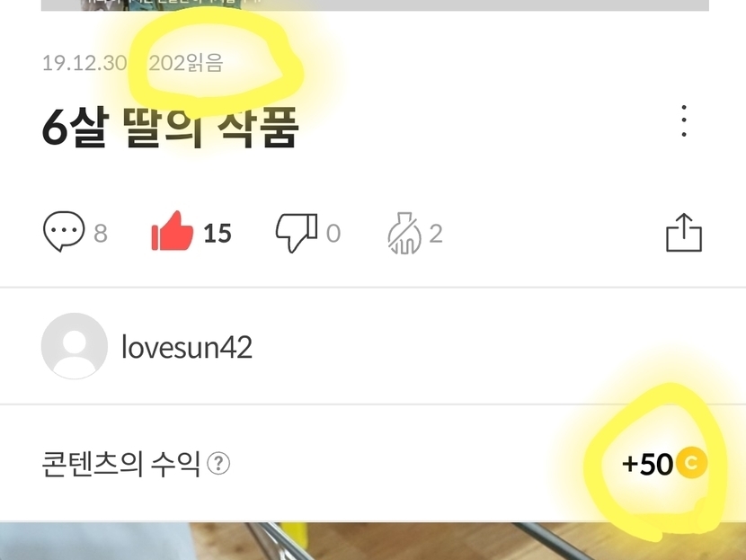The width and height of the screenshot is (746, 560).
Task: Click the question mark help icon
Action: pyautogui.click(x=218, y=464)
